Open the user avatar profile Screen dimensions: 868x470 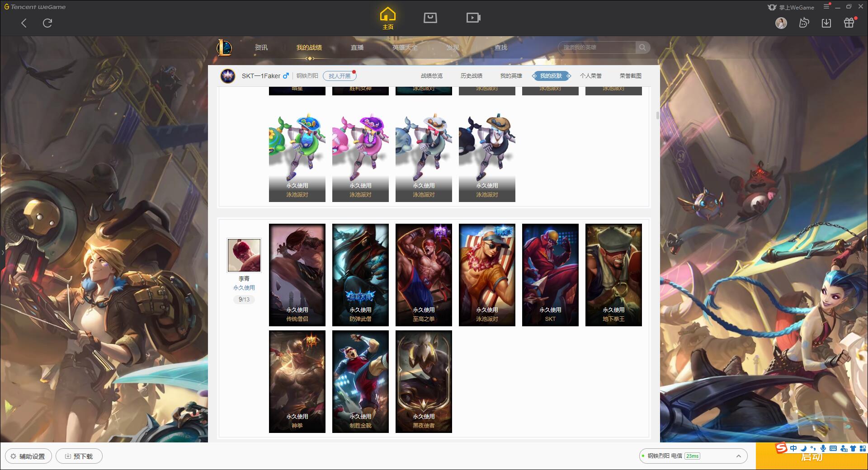coord(781,23)
